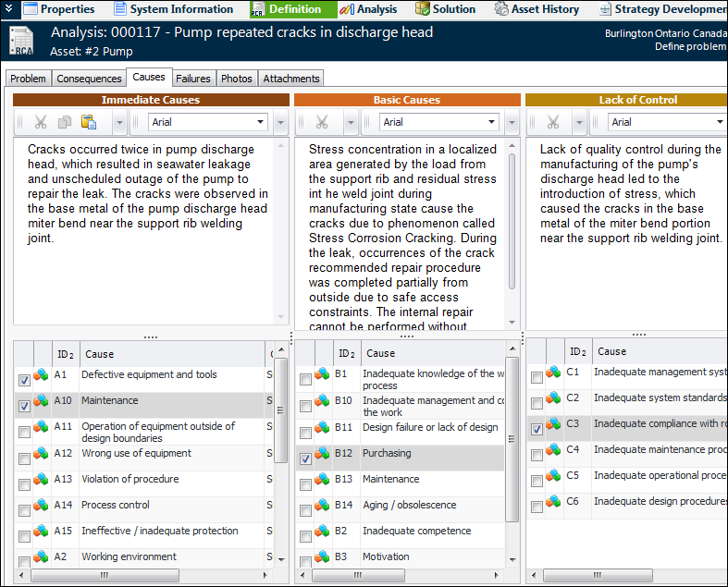Open the Asset History section

coord(537,9)
